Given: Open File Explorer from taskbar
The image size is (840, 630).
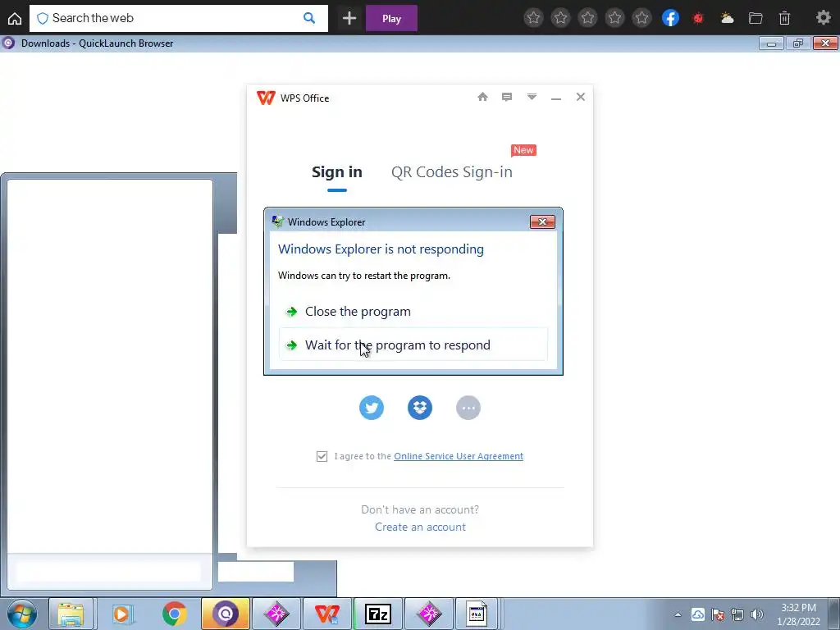Looking at the screenshot, I should click(x=71, y=614).
